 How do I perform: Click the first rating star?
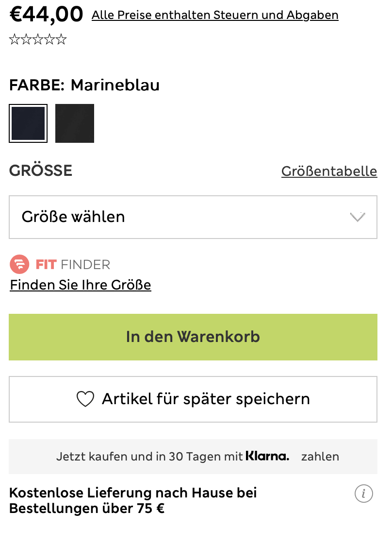pos(14,38)
